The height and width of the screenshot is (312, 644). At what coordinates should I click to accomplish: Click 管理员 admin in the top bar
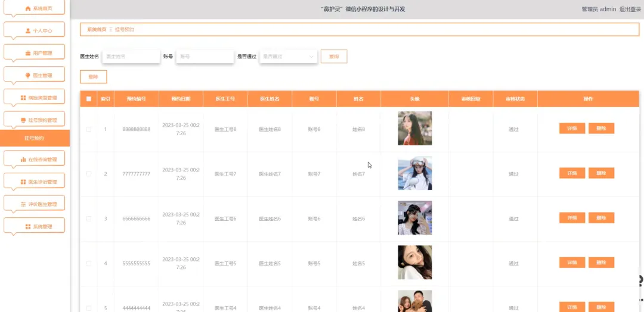[x=599, y=9]
